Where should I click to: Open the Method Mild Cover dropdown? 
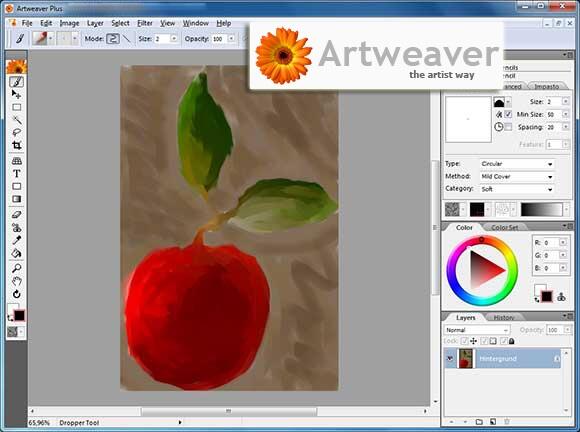tap(517, 176)
